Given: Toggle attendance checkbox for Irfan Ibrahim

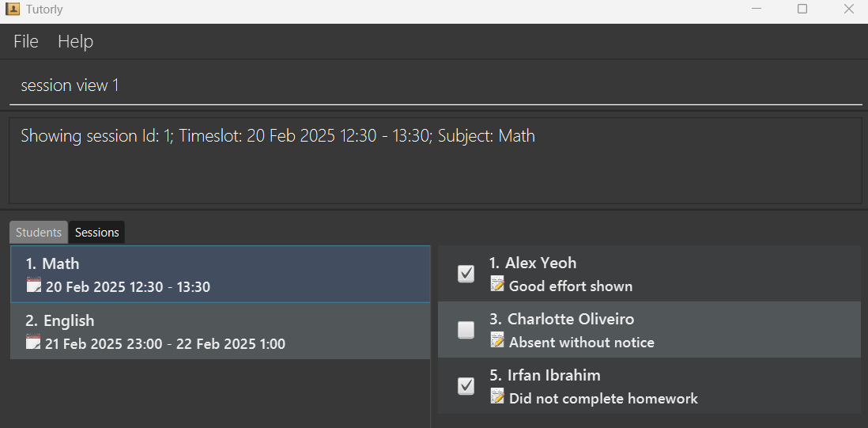Looking at the screenshot, I should coord(466,386).
